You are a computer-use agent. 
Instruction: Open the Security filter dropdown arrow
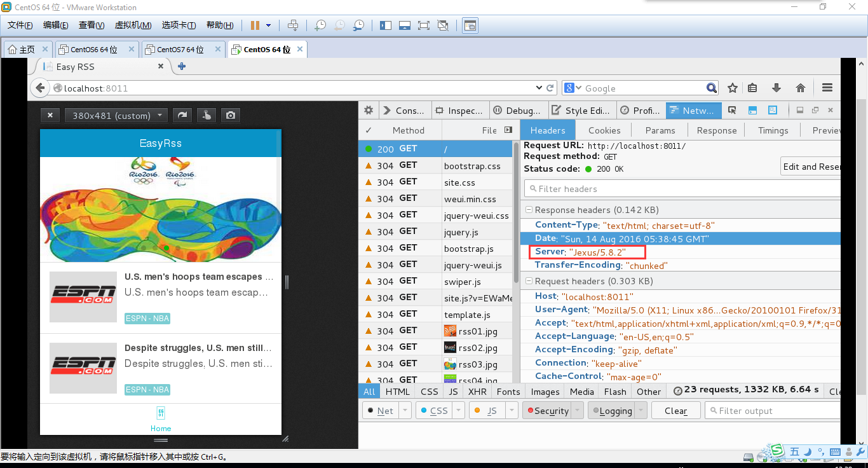coord(577,411)
